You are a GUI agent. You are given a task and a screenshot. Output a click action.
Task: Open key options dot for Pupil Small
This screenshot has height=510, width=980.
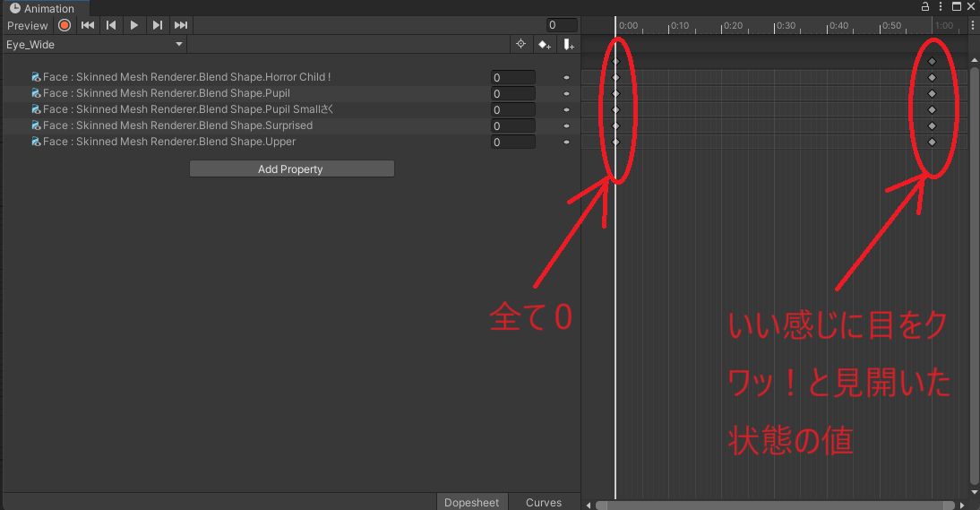[566, 110]
